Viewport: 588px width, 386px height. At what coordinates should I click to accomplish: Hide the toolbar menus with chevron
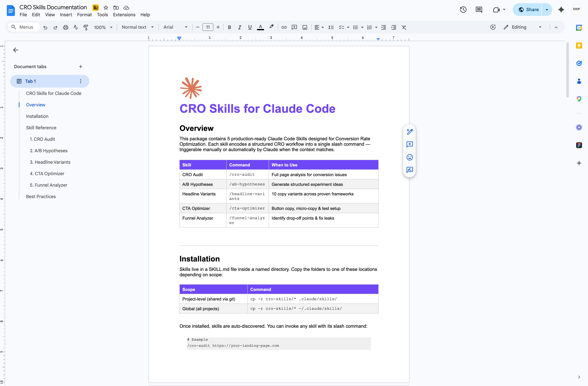pyautogui.click(x=556, y=27)
